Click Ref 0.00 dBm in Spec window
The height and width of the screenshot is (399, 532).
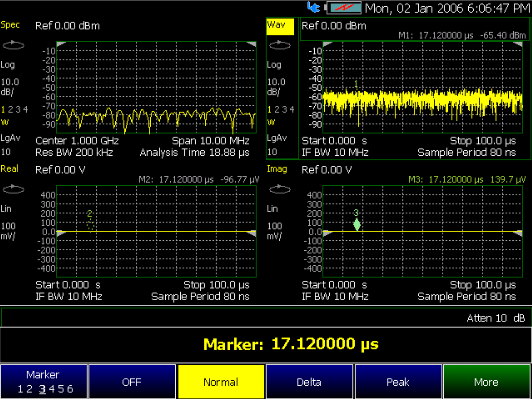(67, 26)
